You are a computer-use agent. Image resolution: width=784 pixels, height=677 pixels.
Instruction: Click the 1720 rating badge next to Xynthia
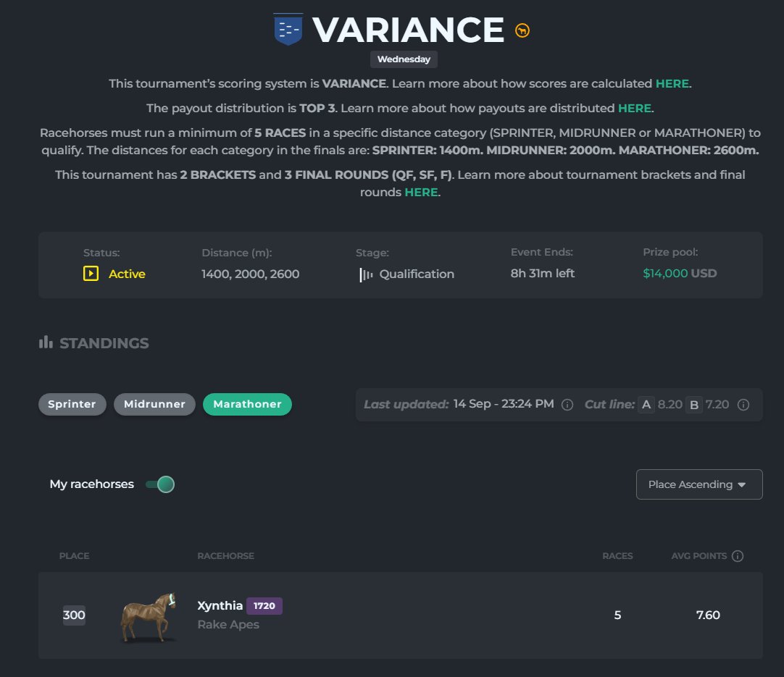click(264, 605)
